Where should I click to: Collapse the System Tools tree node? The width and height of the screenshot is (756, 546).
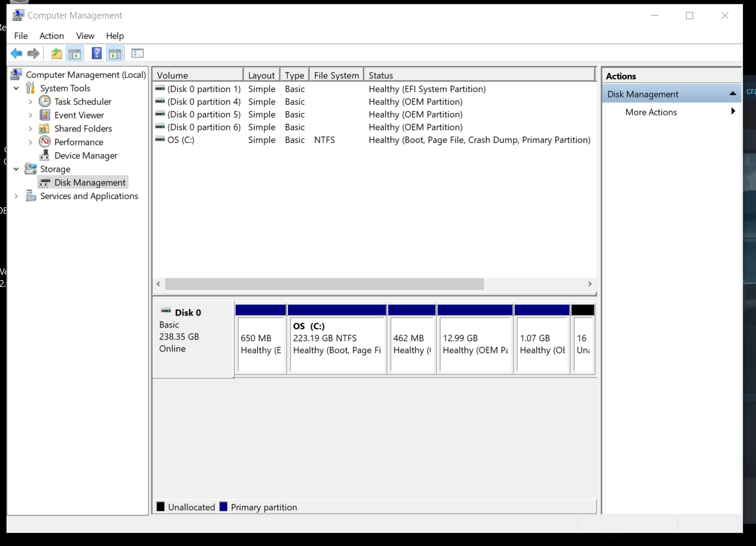pos(16,88)
